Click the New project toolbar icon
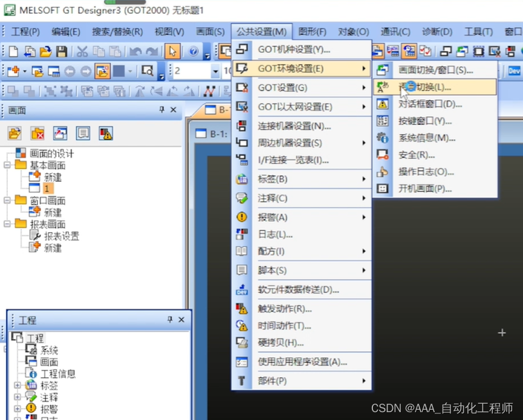 click(x=13, y=51)
